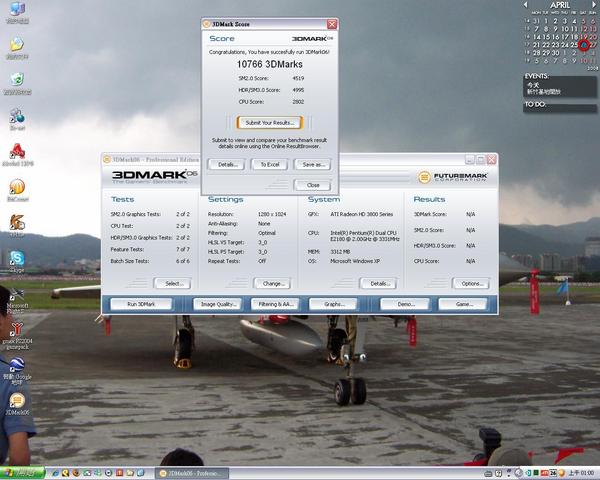
Task: Click Change under Settings section
Action: point(272,284)
